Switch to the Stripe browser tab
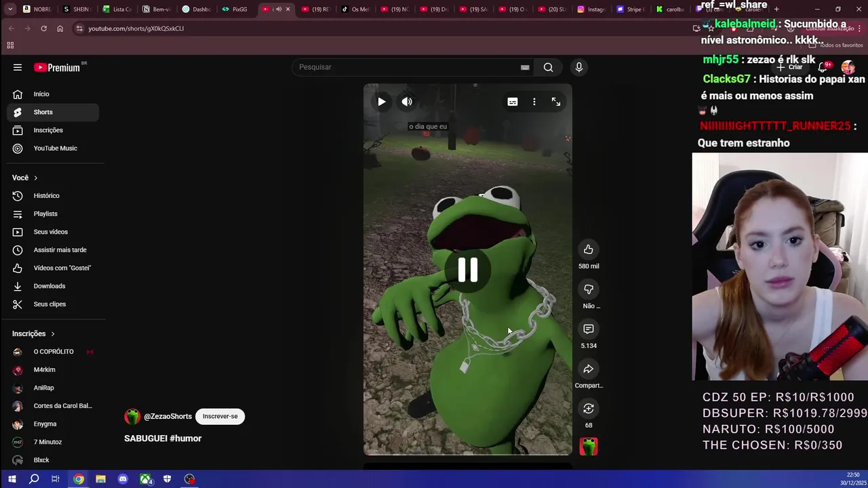This screenshot has width=868, height=488. click(631, 9)
